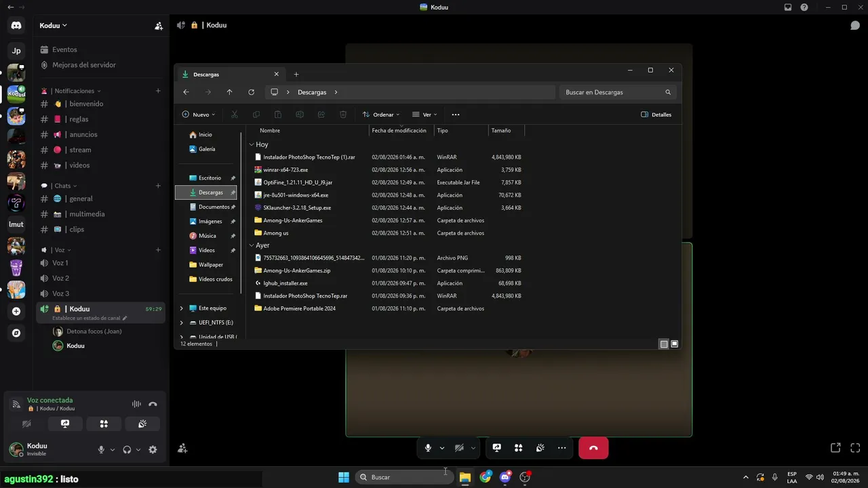Expand Este equipo in navigation pane
Screen dimensions: 868x488
click(x=181, y=308)
